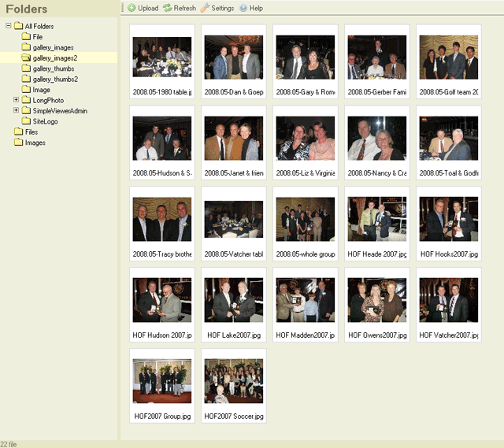The width and height of the screenshot is (504, 448).
Task: Click the All Folders root label
Action: [39, 26]
